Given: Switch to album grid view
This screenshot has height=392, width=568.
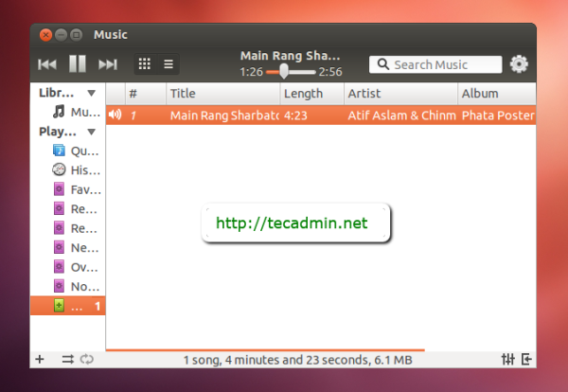Looking at the screenshot, I should coord(145,64).
